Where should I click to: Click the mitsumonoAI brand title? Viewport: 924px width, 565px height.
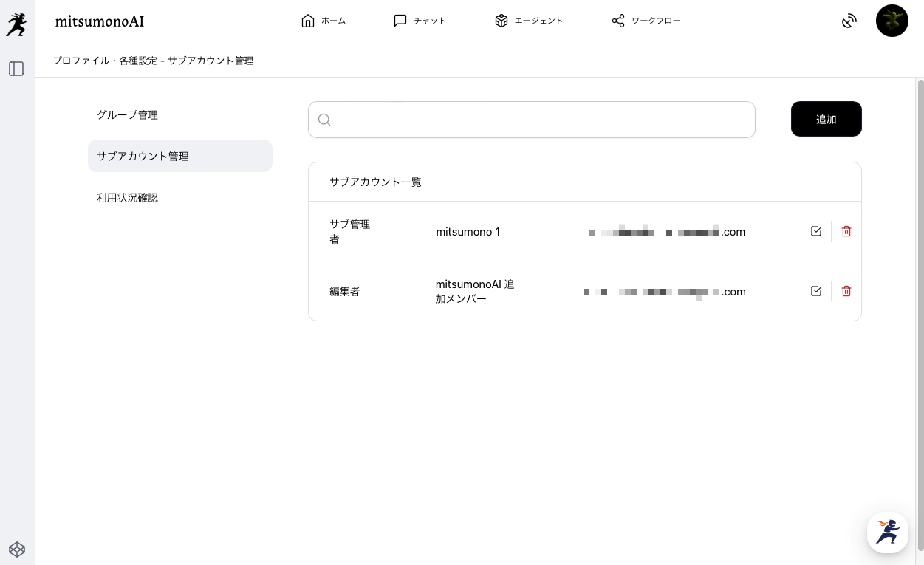click(x=100, y=21)
